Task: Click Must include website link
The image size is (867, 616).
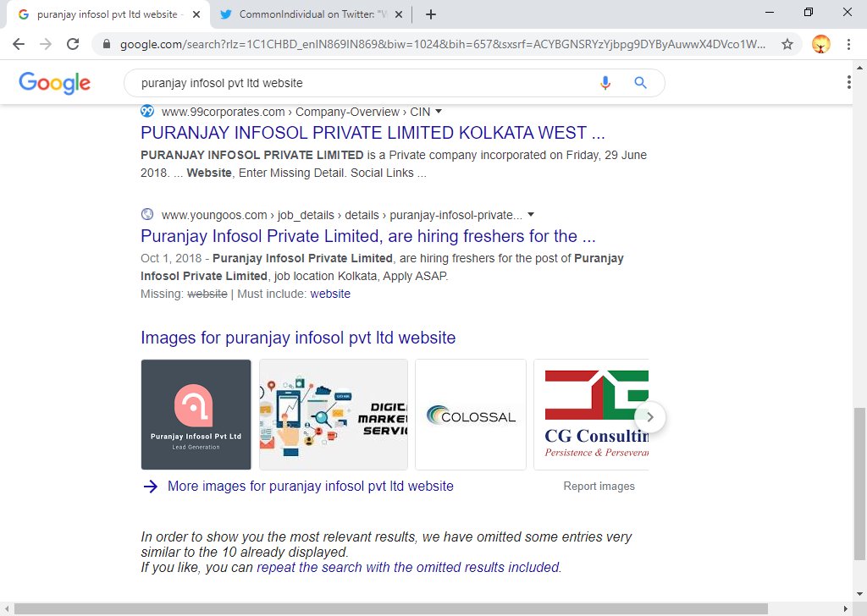Action: click(330, 294)
